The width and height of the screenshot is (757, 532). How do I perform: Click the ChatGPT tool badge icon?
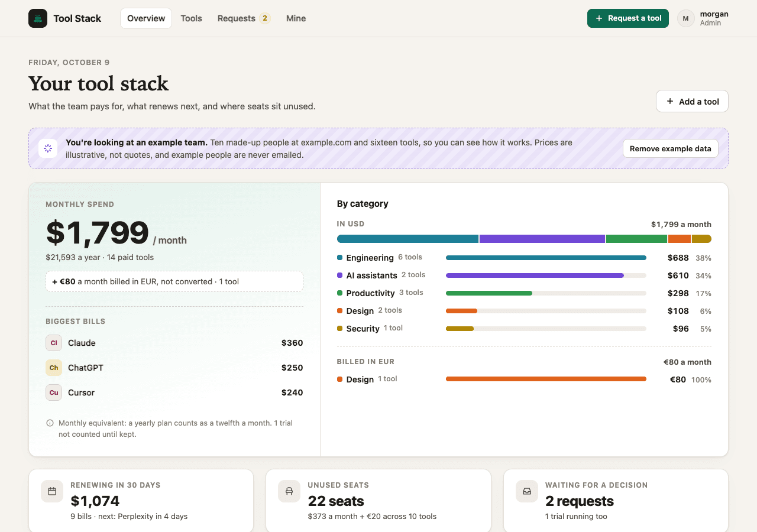[54, 368]
